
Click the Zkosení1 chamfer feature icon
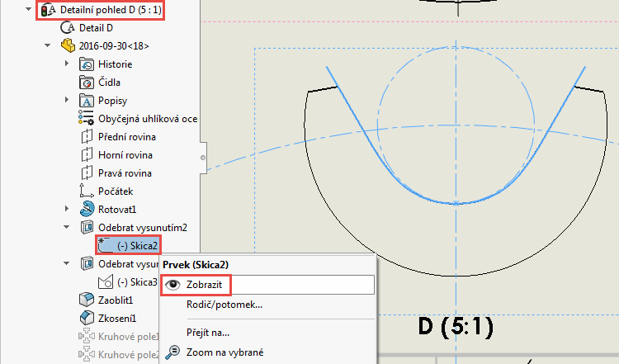tap(87, 318)
